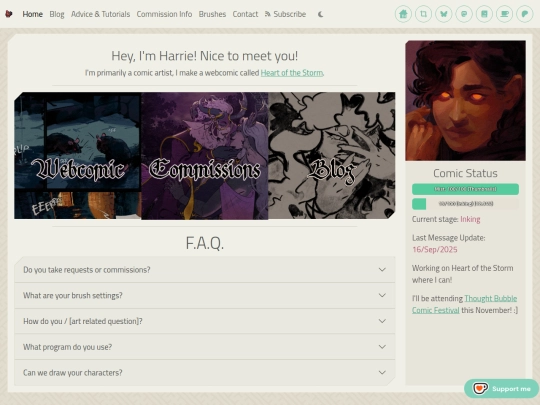
Task: Open the Commission Info menu item
Action: [164, 14]
